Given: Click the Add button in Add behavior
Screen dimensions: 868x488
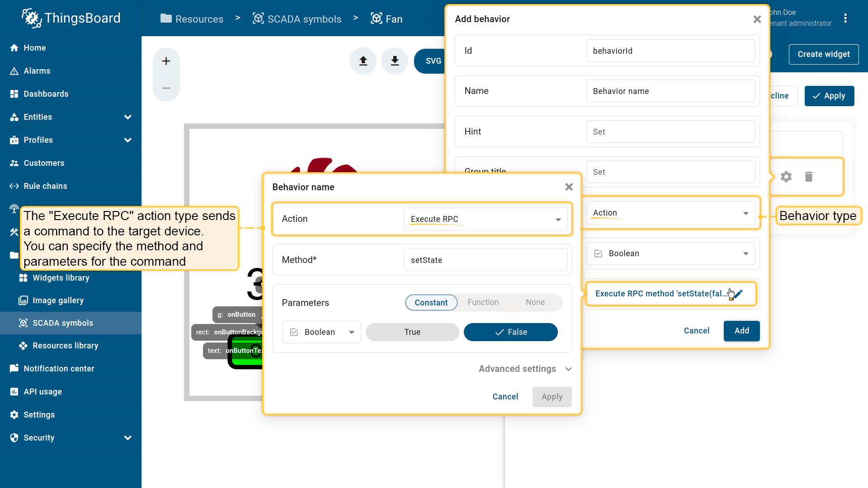Looking at the screenshot, I should coord(741,331).
